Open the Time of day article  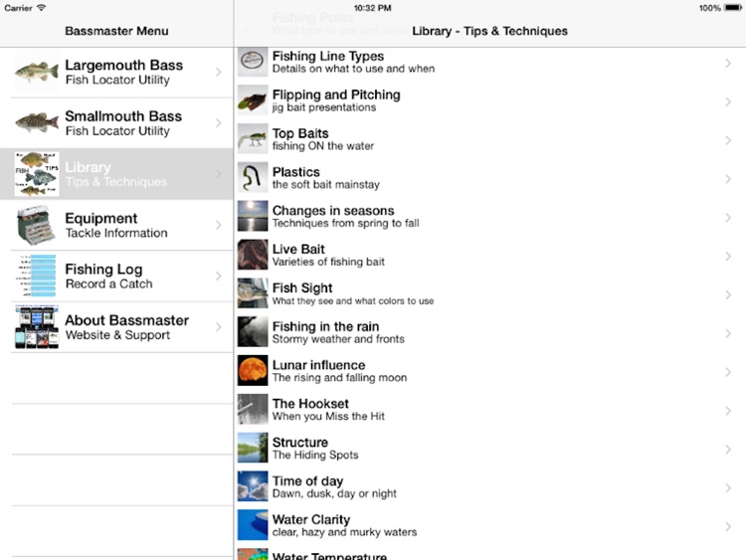click(490, 486)
